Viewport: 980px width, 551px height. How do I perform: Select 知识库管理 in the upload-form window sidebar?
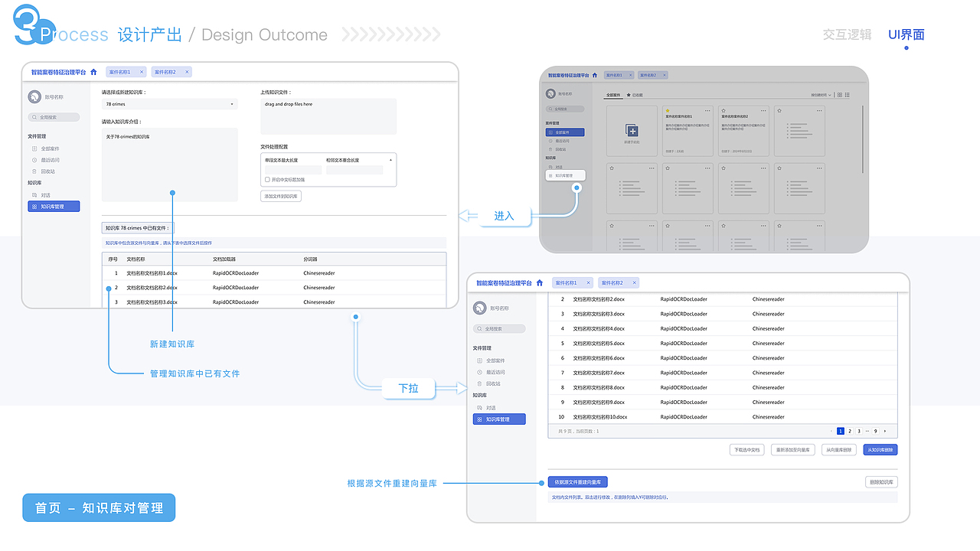54,207
